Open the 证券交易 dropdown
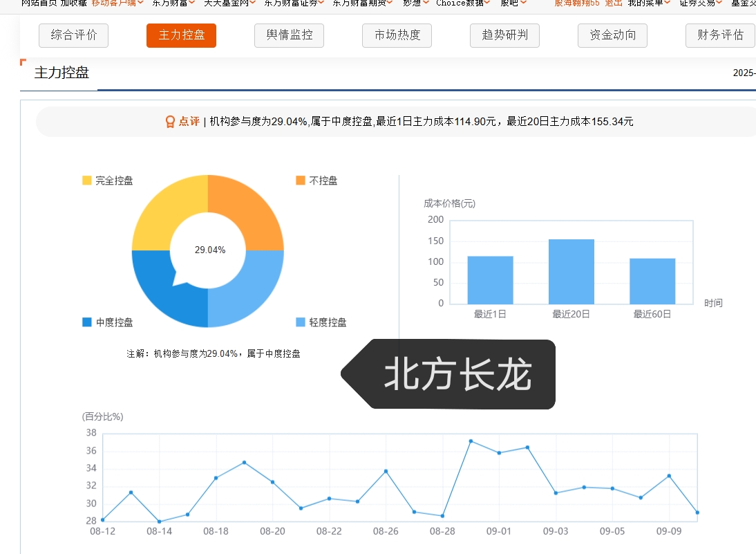 point(701,3)
